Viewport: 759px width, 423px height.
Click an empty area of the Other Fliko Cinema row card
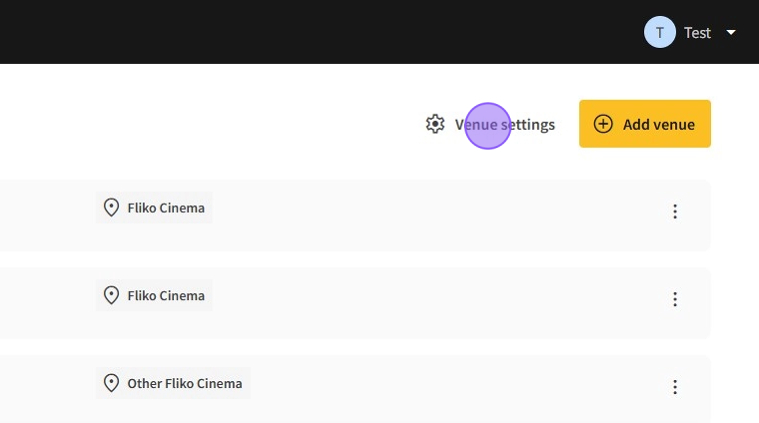[420, 390]
